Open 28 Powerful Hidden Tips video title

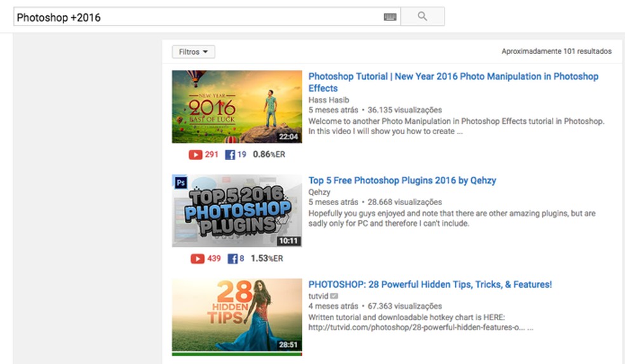click(x=430, y=284)
